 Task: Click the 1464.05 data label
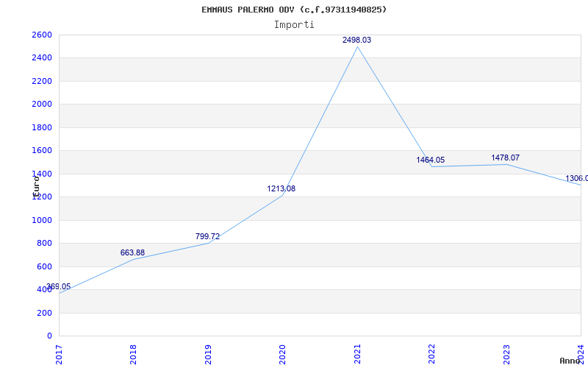tap(430, 160)
